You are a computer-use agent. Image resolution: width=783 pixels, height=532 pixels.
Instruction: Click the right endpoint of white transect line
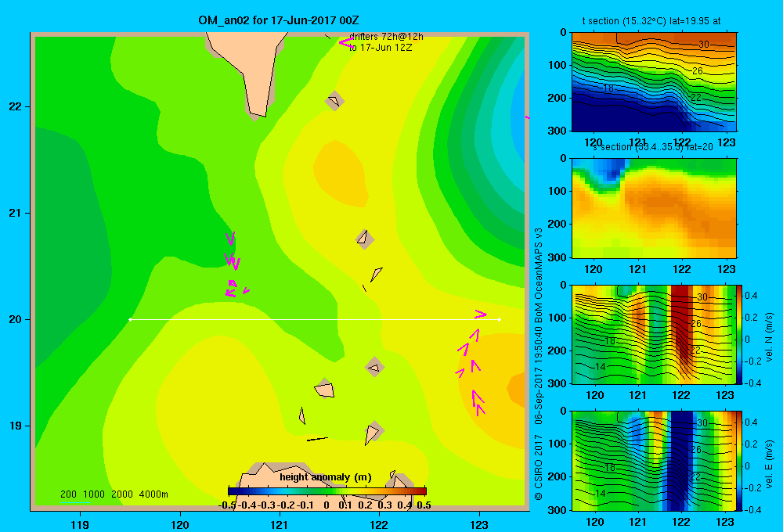click(x=499, y=319)
